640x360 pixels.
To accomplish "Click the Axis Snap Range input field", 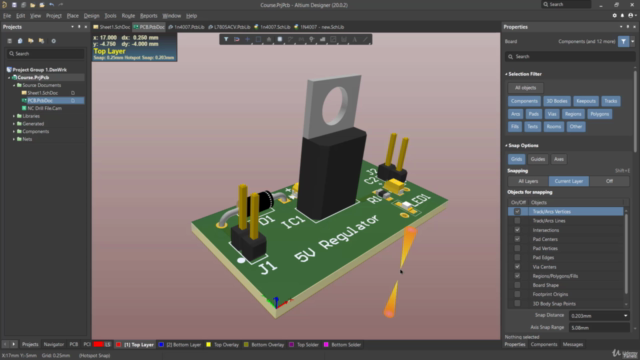I will [599, 327].
